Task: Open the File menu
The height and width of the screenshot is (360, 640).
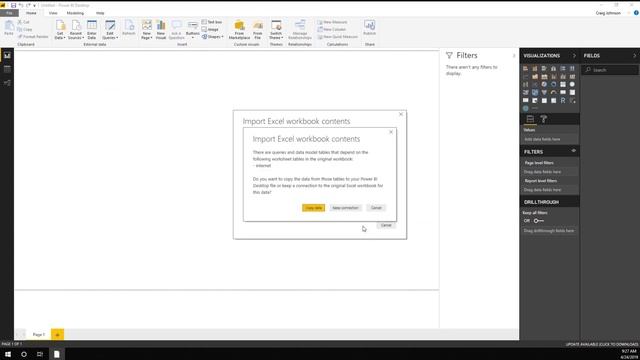Action: coord(9,13)
